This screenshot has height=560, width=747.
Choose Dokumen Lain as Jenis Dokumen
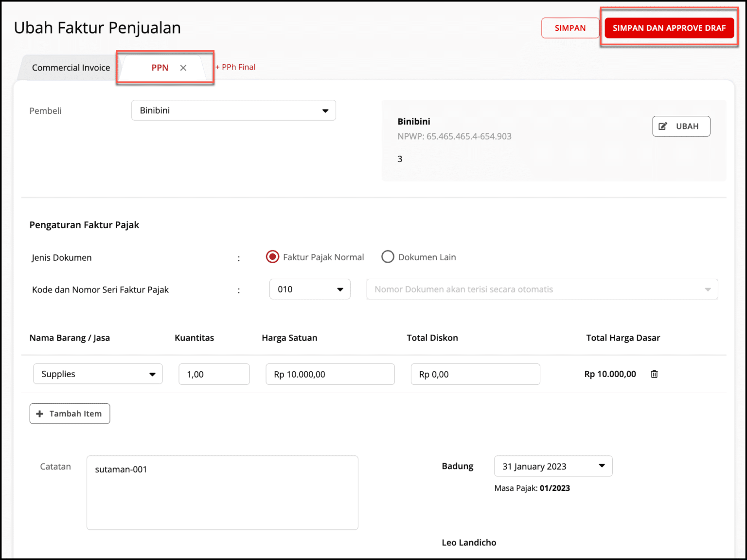point(388,256)
